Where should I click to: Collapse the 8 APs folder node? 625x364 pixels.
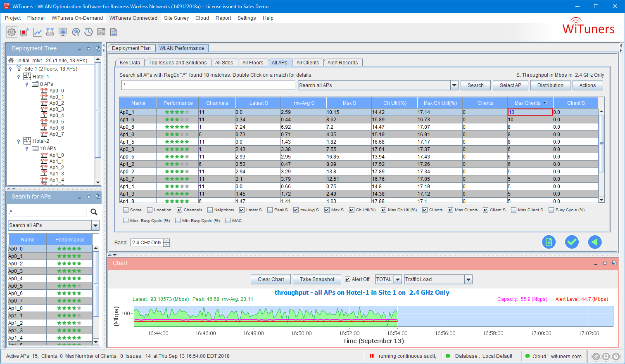27,84
